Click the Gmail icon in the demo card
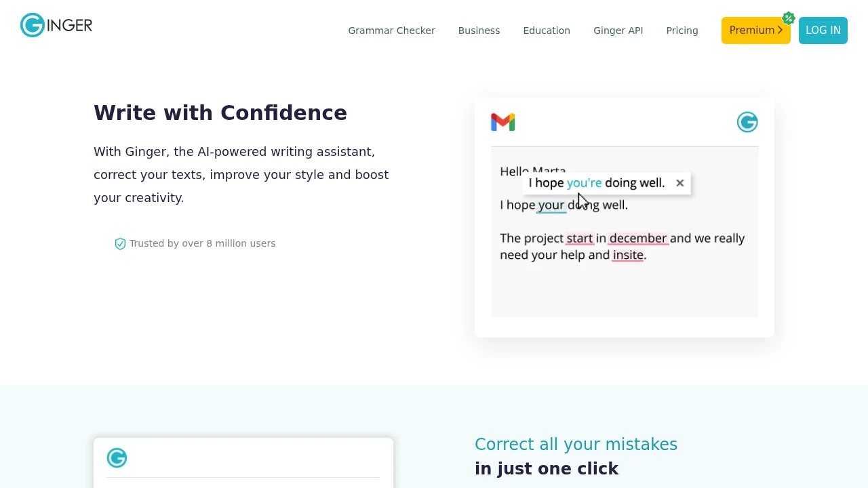 (502, 122)
